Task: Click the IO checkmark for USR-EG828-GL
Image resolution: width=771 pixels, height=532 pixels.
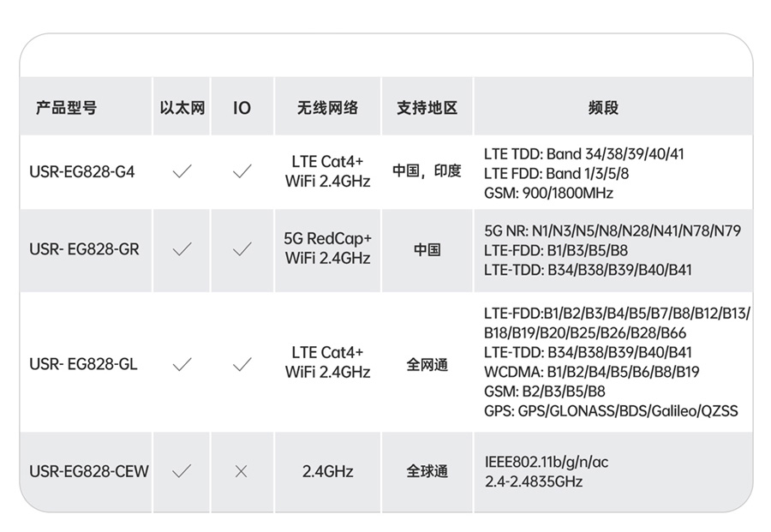Action: click(242, 364)
